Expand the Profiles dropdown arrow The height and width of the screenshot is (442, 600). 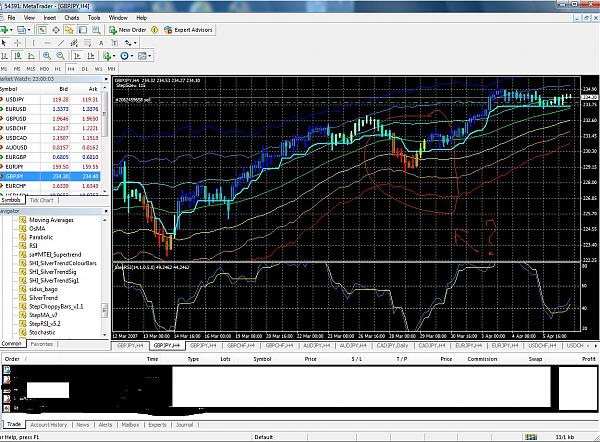coord(29,30)
